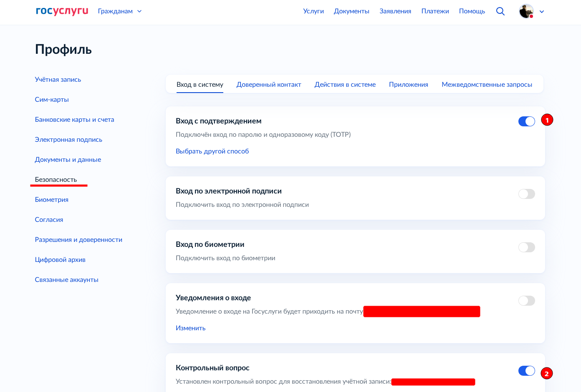Open the search magnifier icon

pos(500,11)
